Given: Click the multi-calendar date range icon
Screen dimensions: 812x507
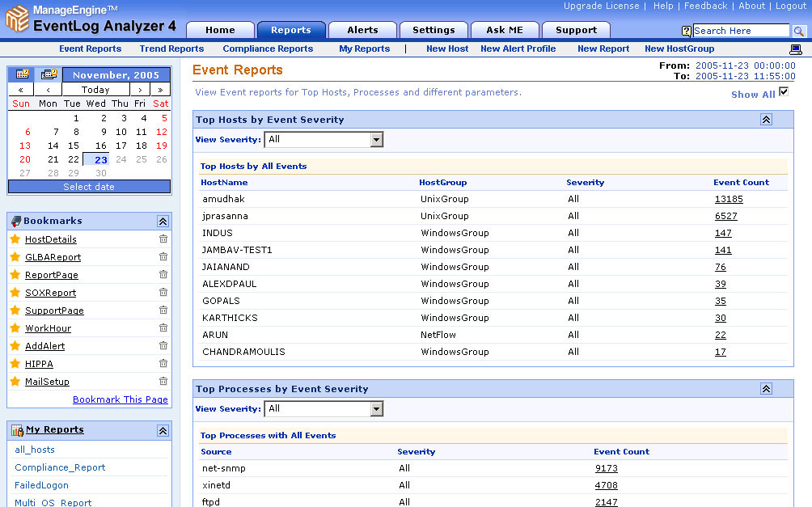Looking at the screenshot, I should click(x=49, y=74).
